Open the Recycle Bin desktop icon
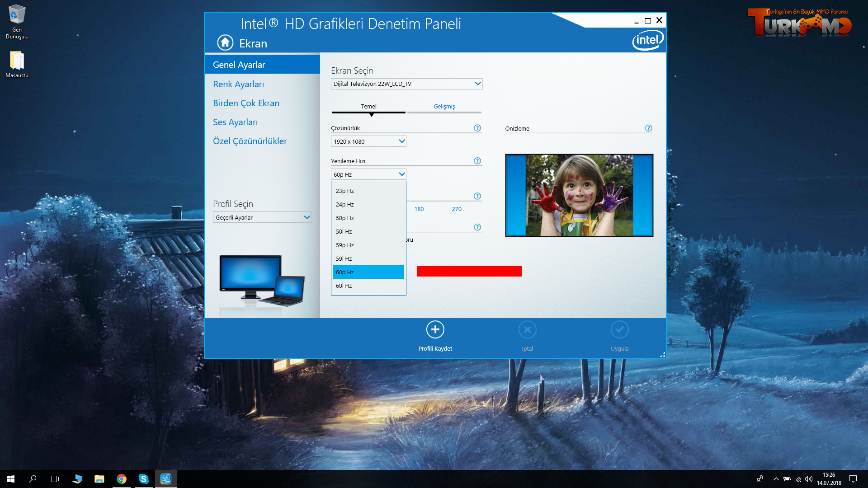 tap(17, 22)
